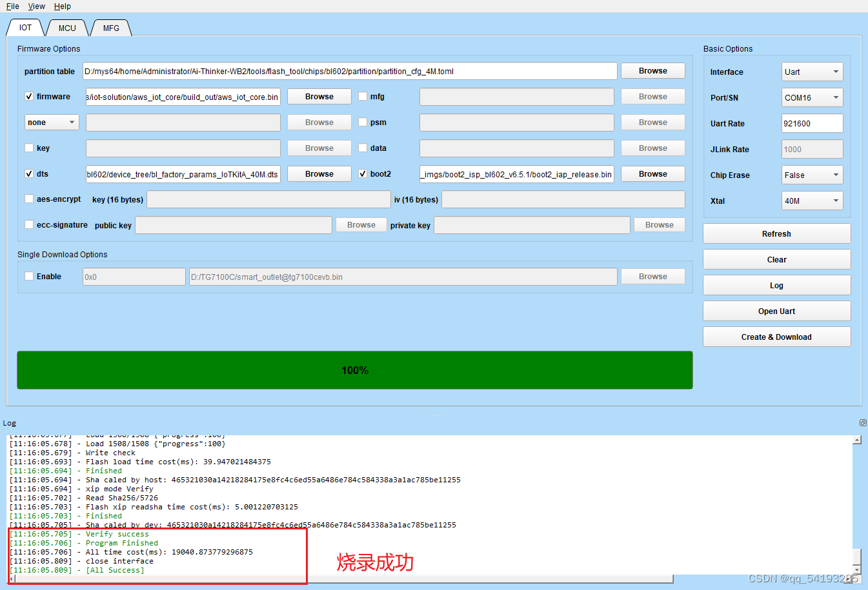Click the '[All Success]' log line
Viewport: 868px width, 590px height.
coord(77,570)
